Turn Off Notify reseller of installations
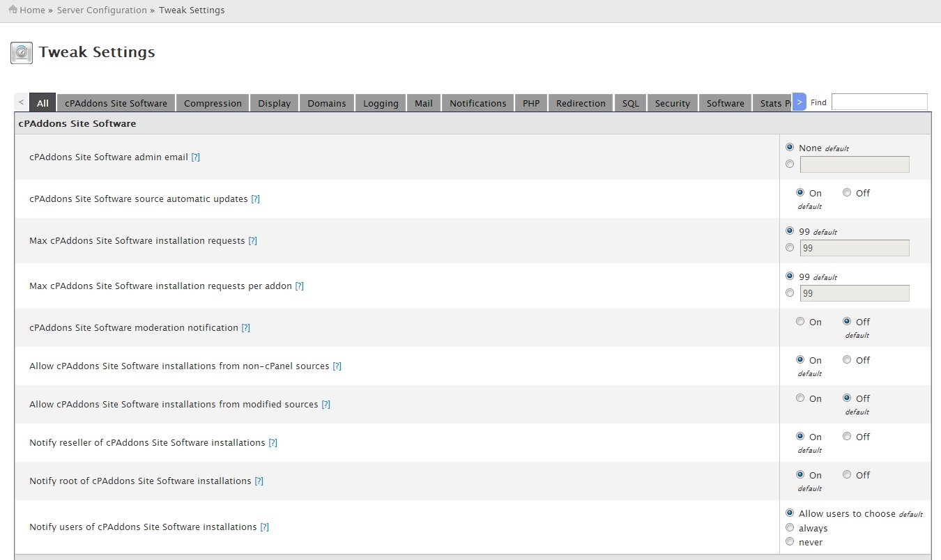This screenshot has height=560, width=941. (847, 436)
